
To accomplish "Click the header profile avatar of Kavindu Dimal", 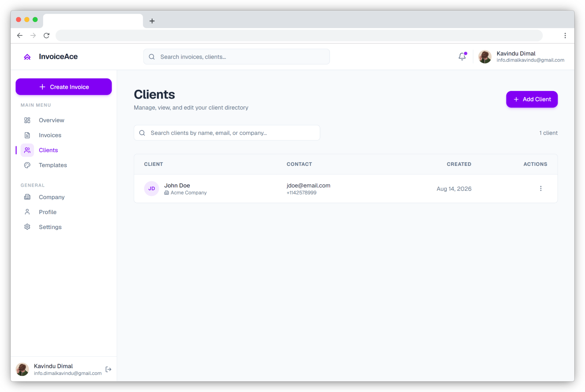I will coord(485,57).
